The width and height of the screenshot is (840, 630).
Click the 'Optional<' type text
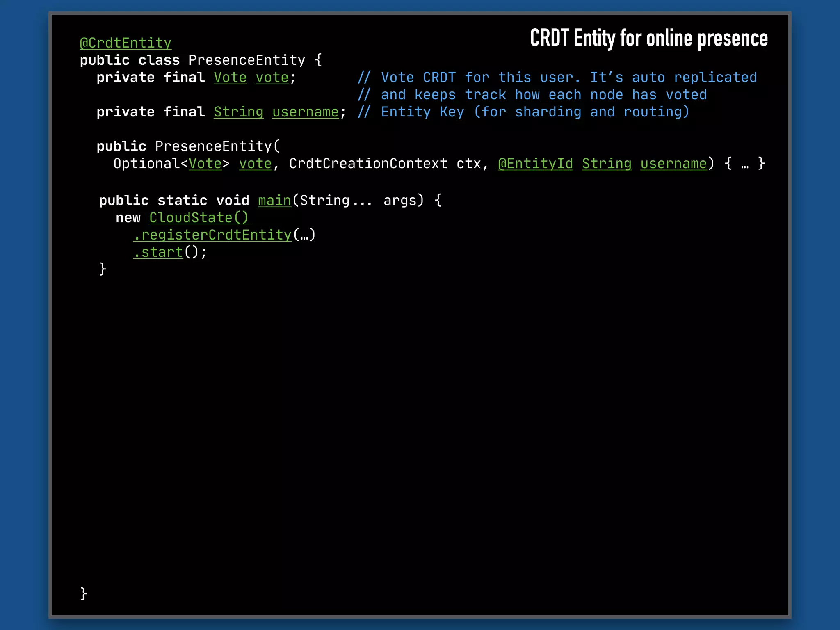(151, 164)
